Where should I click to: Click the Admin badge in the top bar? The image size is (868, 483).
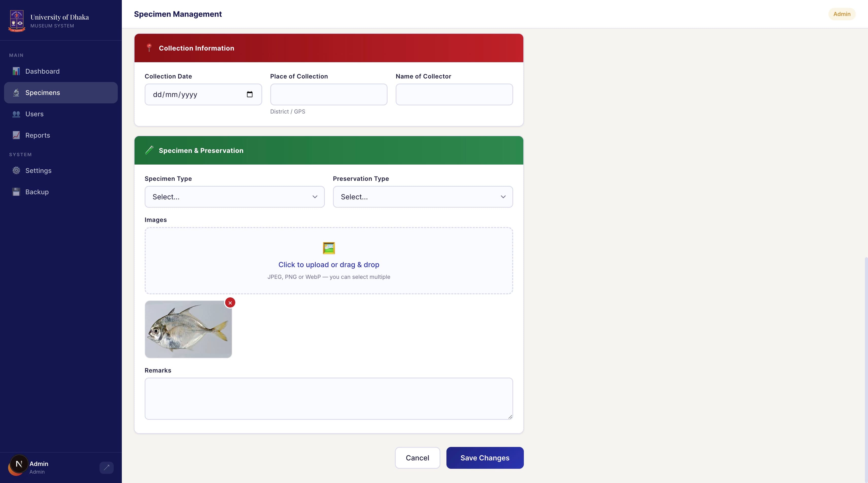(x=842, y=14)
